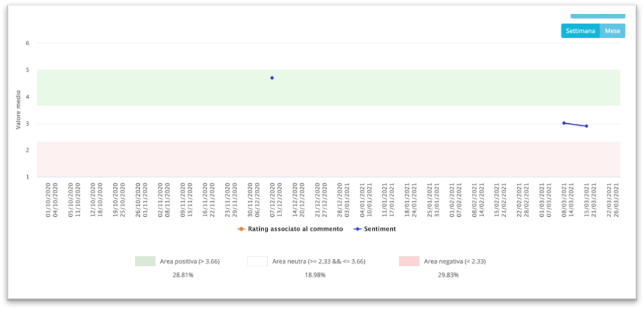Click the 'Area negativa (< 2.33)' label
Viewport: 644px width, 309px height.
(x=455, y=261)
